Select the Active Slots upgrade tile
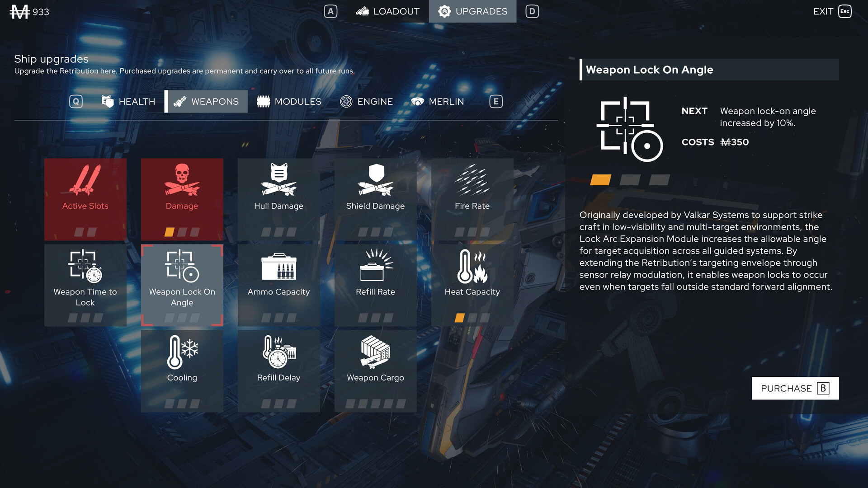Screen dimensions: 868x488 pos(85,199)
